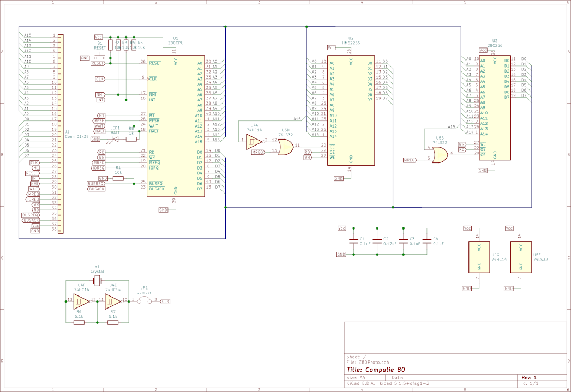Select pull-up resistor R5 10k

[134, 45]
